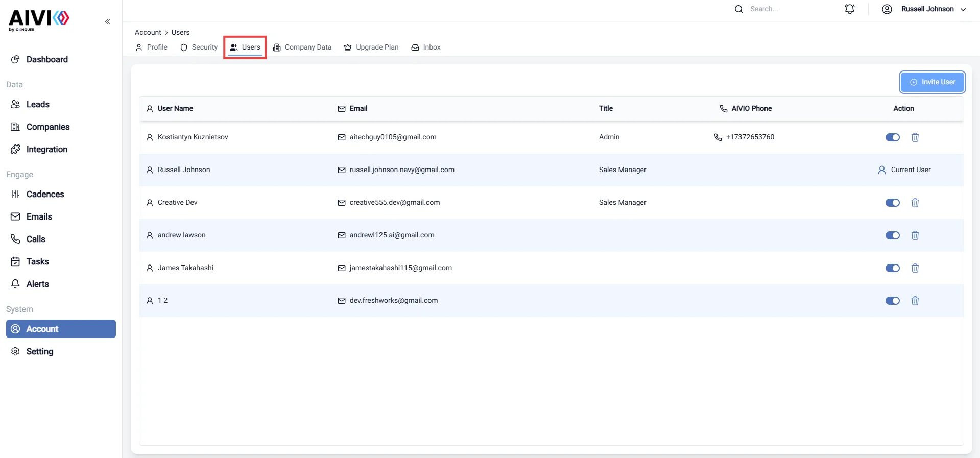Click dev.freshworks@gmail.com email cell
Screen dimensions: 980x458
click(x=394, y=301)
